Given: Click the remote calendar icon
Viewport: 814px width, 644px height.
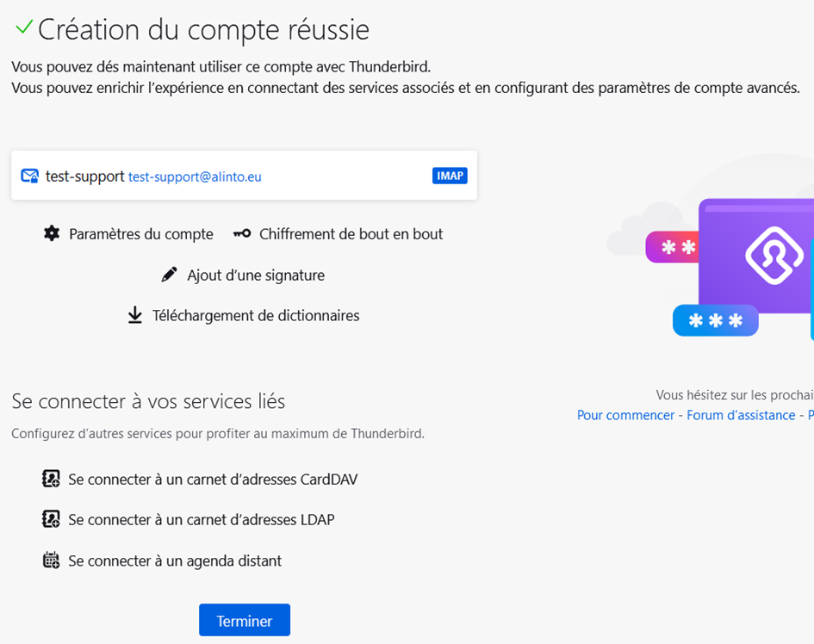Looking at the screenshot, I should coord(51,560).
